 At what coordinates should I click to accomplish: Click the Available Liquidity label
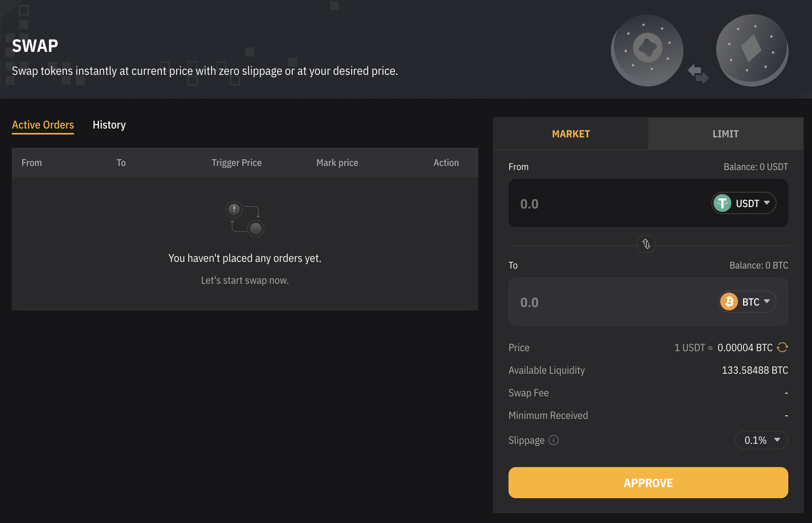point(547,370)
